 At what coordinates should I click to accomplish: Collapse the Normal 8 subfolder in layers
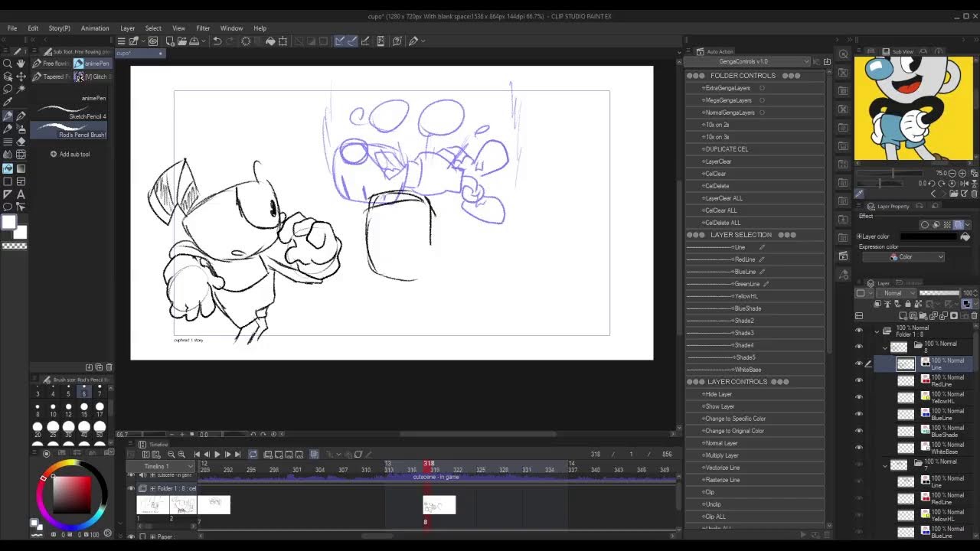(886, 347)
